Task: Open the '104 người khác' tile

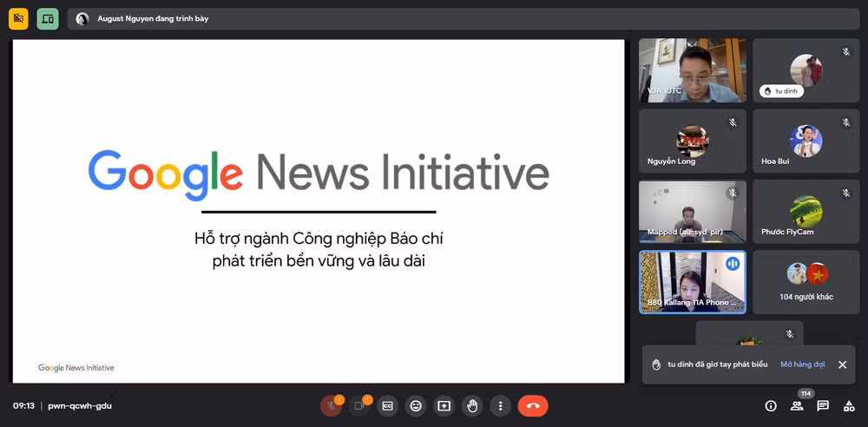Action: coord(806,282)
